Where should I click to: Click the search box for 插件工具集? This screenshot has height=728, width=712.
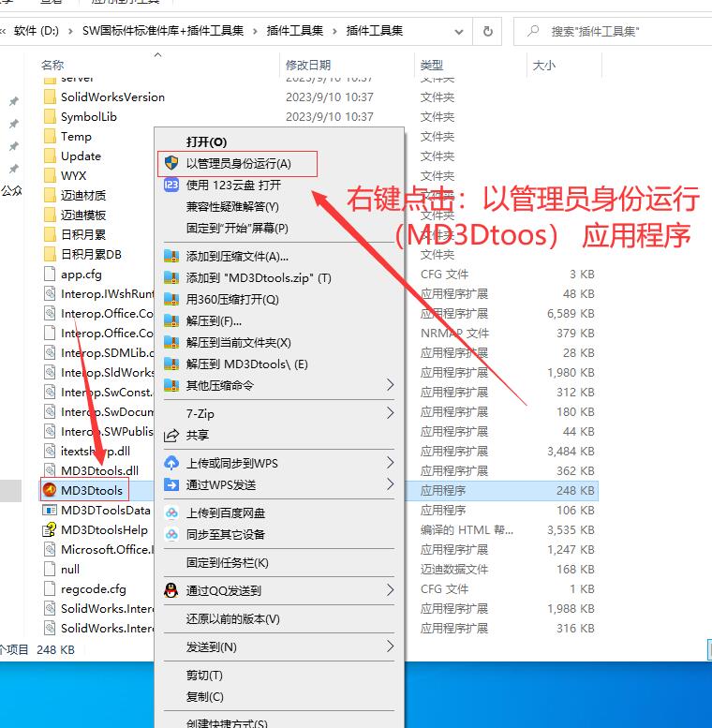(x=618, y=31)
